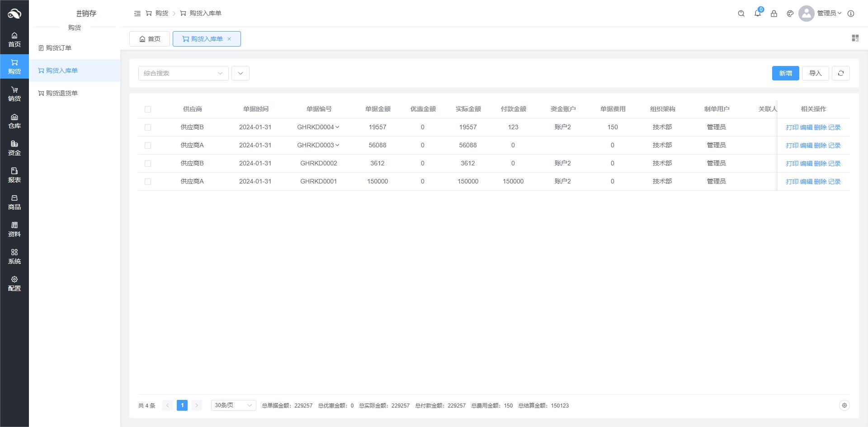The height and width of the screenshot is (427, 868).
Task: Select the checkbox for GHRKD0001 row
Action: pos(148,182)
